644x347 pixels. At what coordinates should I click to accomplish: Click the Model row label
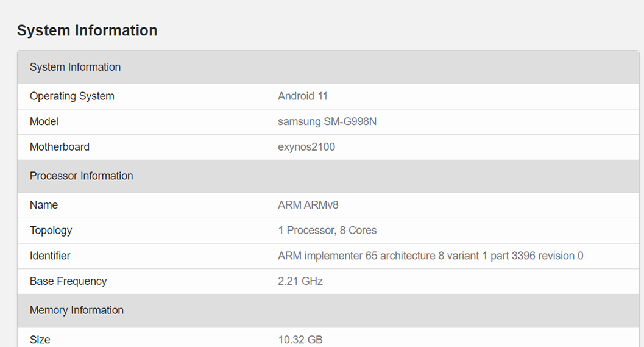44,122
